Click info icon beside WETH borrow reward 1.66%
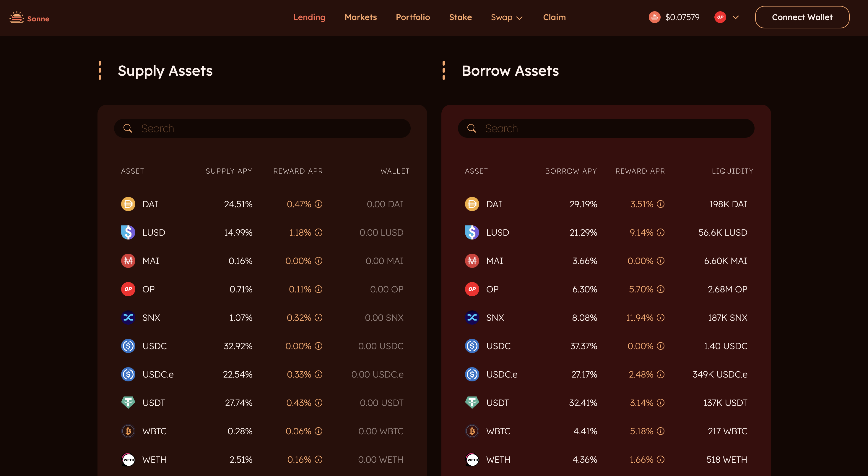868x476 pixels. 661,459
